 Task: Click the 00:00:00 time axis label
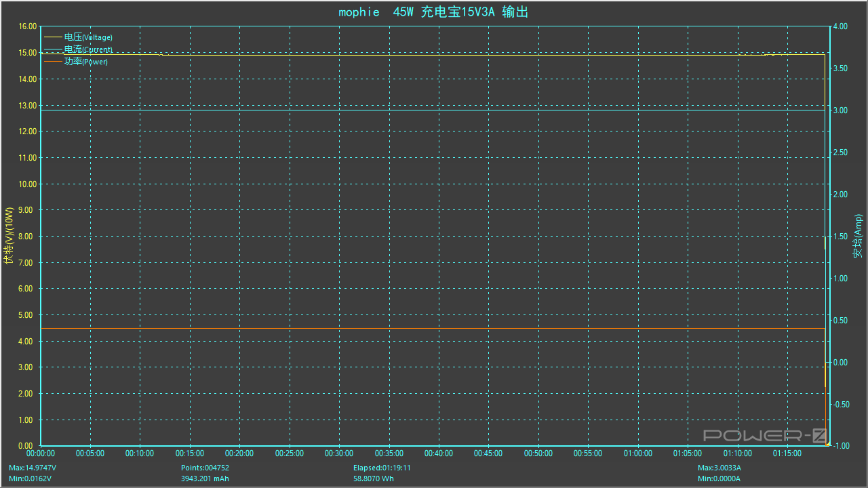tap(41, 454)
